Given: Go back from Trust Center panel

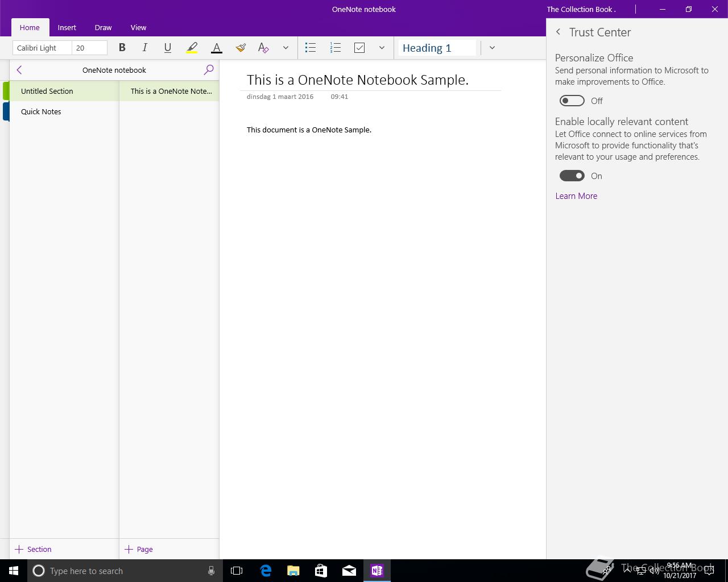Looking at the screenshot, I should pos(559,32).
